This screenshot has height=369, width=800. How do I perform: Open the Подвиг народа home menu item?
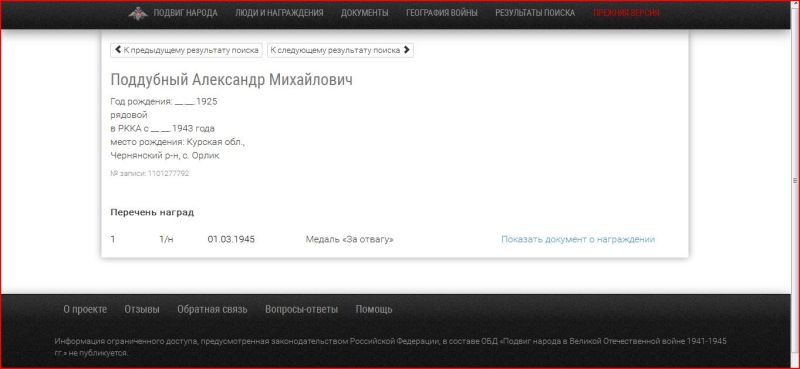pos(185,13)
